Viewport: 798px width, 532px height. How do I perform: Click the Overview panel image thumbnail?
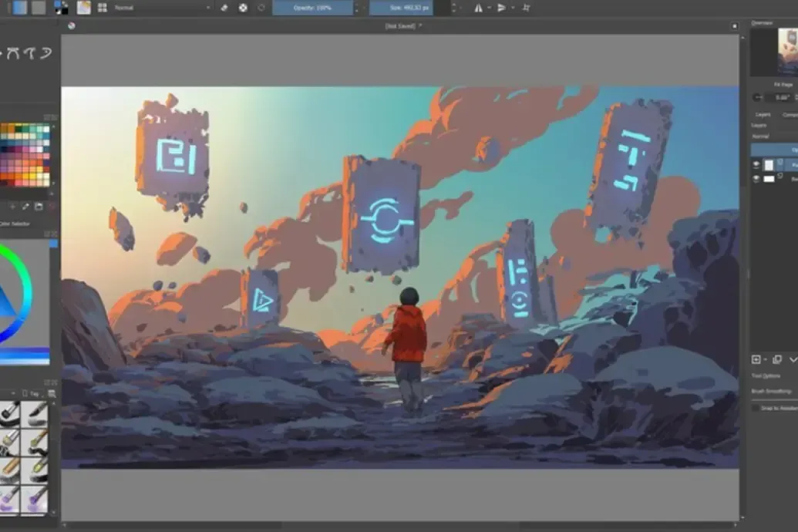click(787, 52)
